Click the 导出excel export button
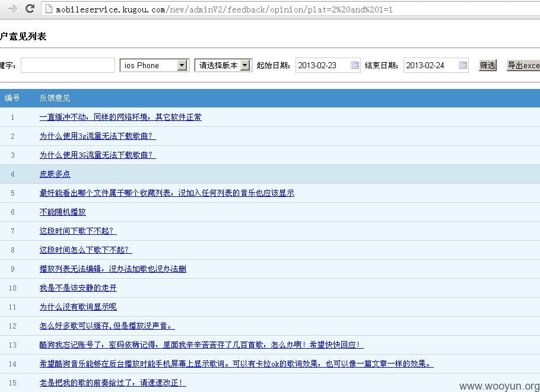This screenshot has width=540, height=392. tap(523, 65)
